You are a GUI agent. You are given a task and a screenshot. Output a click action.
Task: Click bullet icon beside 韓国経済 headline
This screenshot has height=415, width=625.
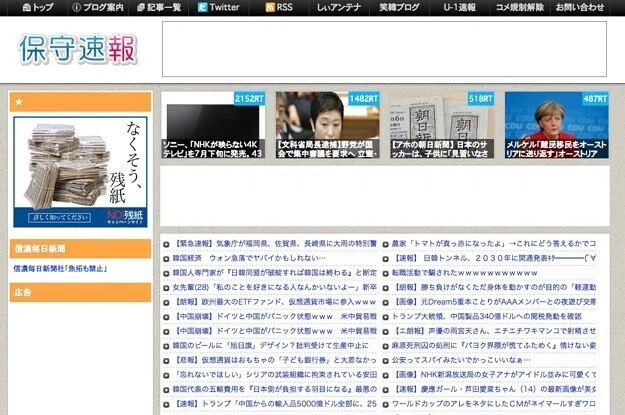coord(166,259)
